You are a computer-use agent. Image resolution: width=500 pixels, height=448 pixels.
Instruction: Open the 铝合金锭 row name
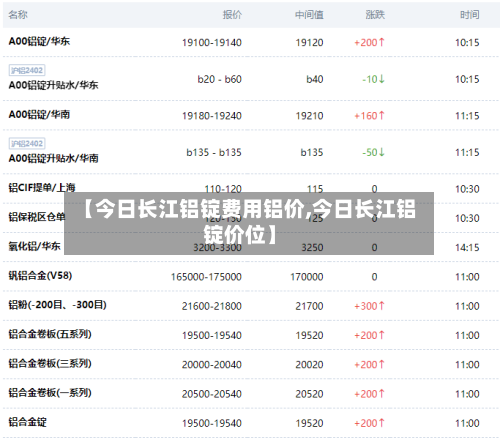click(x=28, y=422)
